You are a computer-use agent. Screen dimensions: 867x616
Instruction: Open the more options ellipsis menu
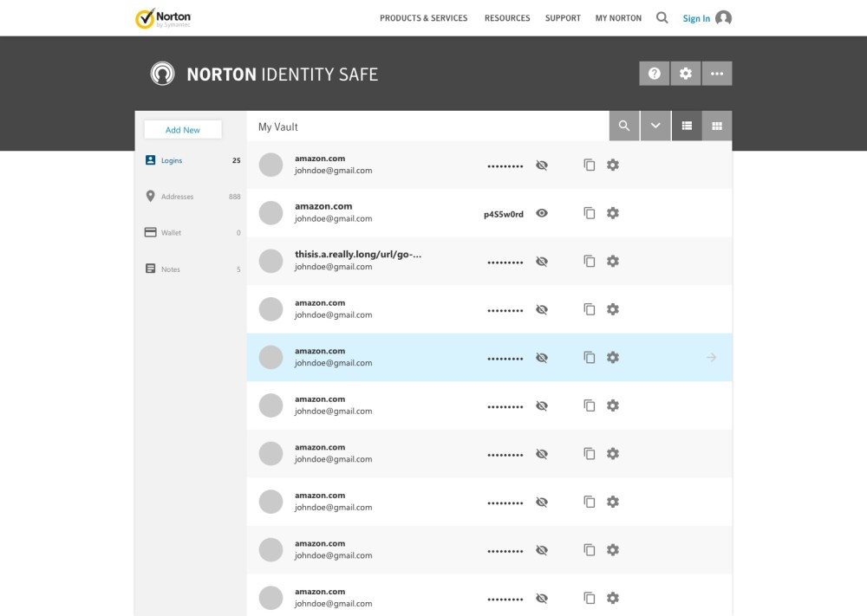pyautogui.click(x=717, y=74)
